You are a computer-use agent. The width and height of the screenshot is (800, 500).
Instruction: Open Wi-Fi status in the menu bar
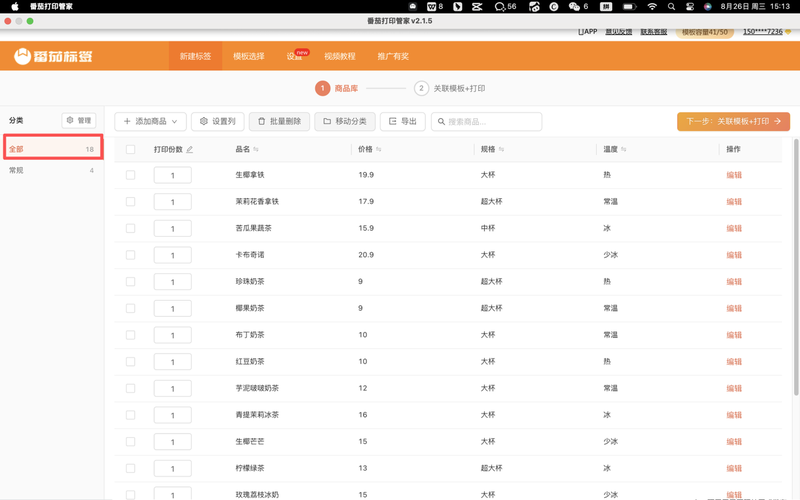[x=652, y=6]
